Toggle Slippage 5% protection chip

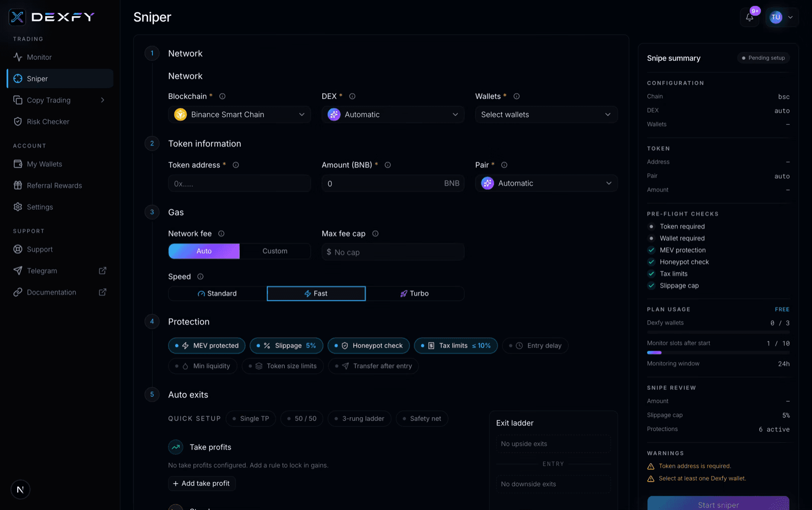286,346
